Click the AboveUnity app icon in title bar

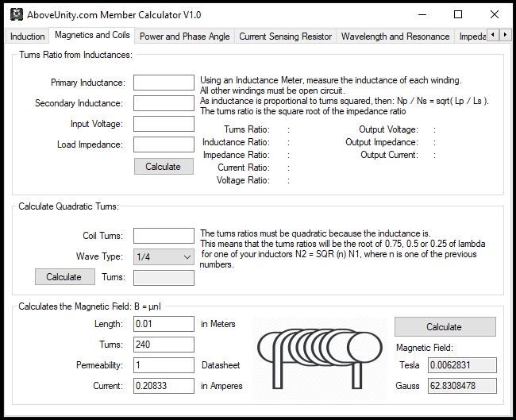pyautogui.click(x=17, y=14)
